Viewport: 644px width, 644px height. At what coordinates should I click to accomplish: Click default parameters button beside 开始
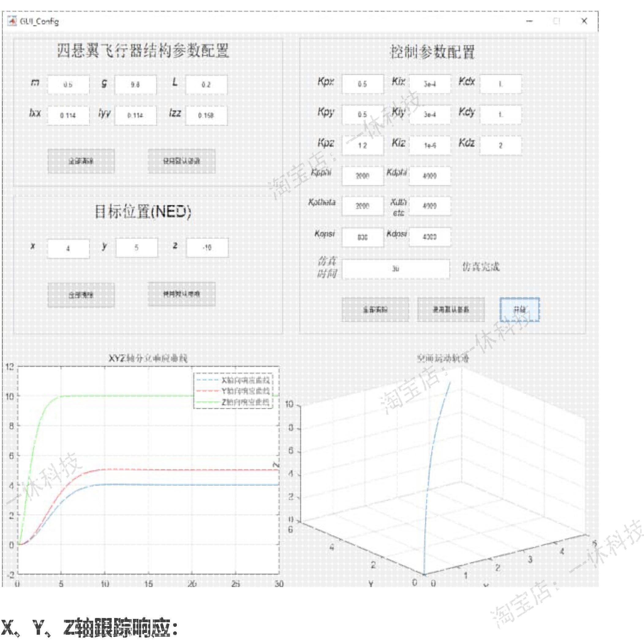click(x=451, y=310)
